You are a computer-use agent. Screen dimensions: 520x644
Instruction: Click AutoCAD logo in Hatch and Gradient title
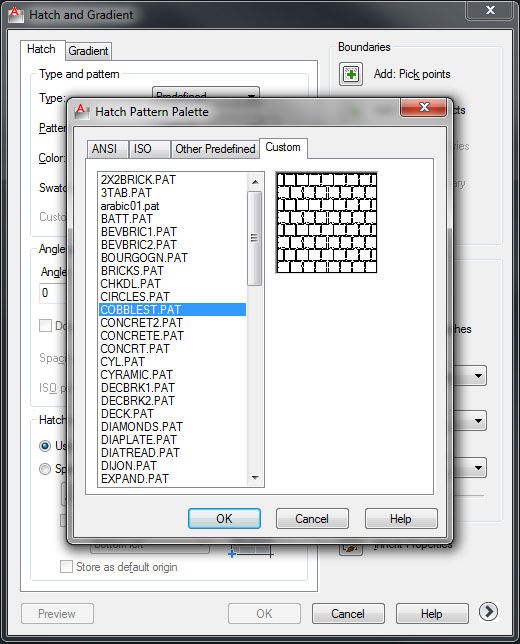[16, 15]
